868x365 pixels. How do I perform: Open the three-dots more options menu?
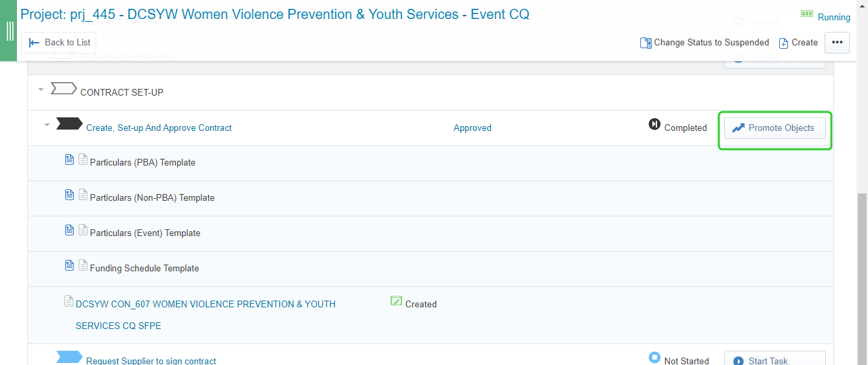click(837, 42)
